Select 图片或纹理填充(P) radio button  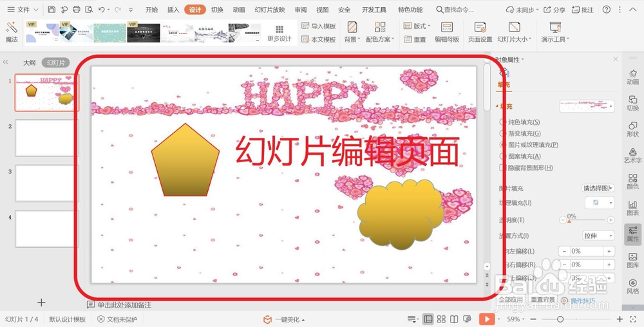click(x=503, y=145)
